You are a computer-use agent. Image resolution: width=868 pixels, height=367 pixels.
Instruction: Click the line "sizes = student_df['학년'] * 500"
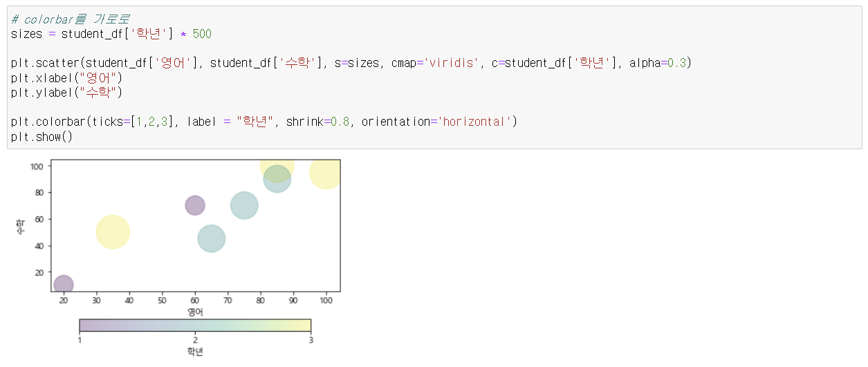(x=111, y=33)
